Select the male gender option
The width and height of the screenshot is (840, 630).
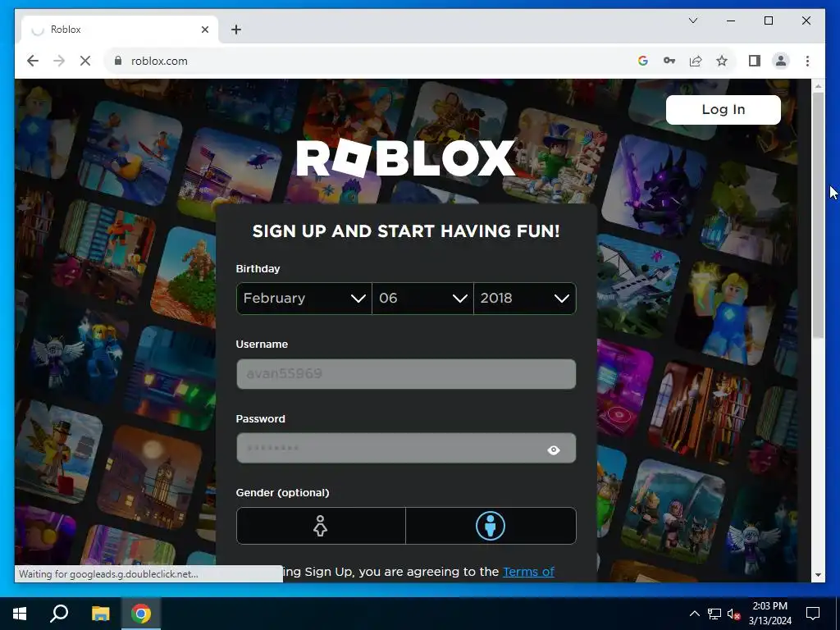point(491,526)
